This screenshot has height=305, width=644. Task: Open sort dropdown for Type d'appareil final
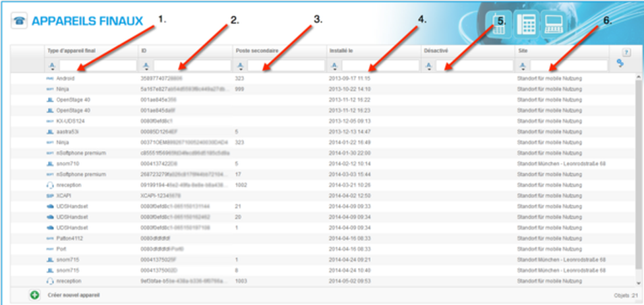(52, 65)
